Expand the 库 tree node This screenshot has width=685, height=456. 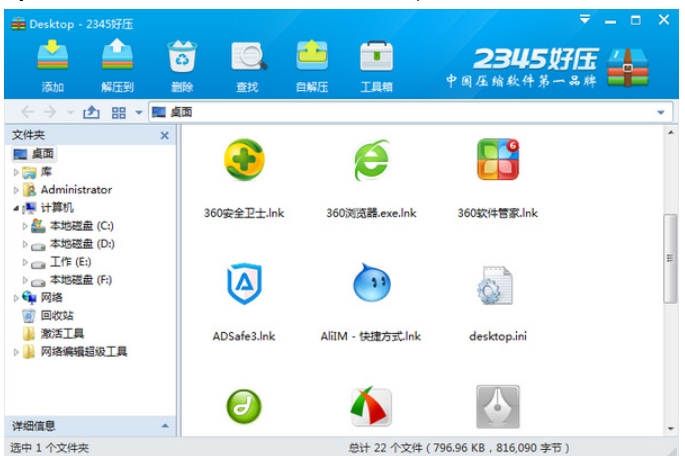click(16, 172)
